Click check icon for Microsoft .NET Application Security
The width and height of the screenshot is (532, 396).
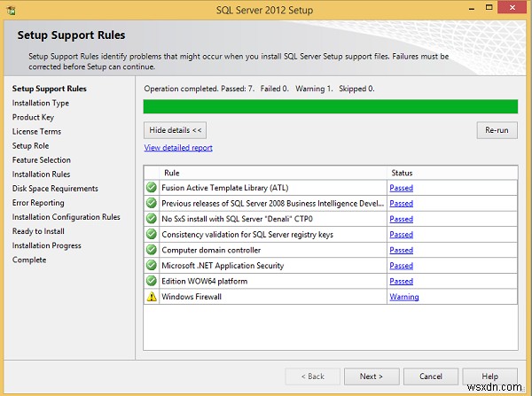tap(152, 265)
